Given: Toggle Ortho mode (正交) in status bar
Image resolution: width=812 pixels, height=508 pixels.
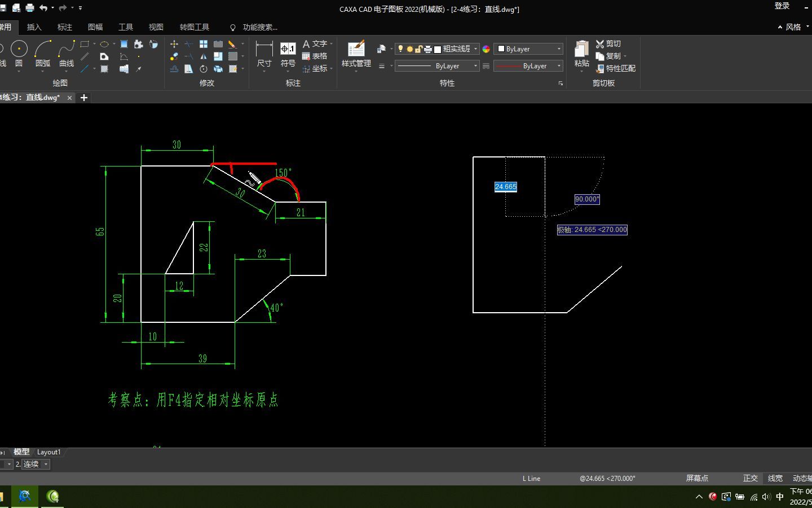Looking at the screenshot, I should click(750, 479).
